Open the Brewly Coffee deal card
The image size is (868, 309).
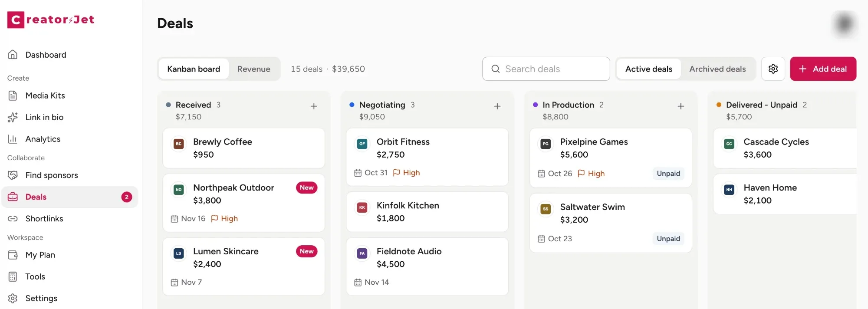(243, 148)
